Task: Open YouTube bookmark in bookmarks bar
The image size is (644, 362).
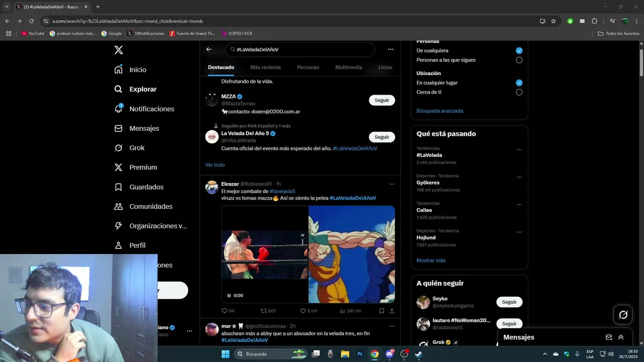Action: tap(33, 34)
